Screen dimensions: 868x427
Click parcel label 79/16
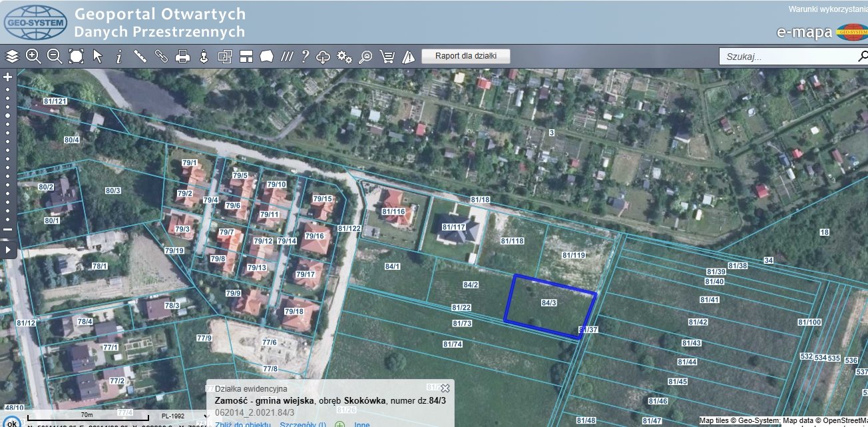click(x=314, y=236)
